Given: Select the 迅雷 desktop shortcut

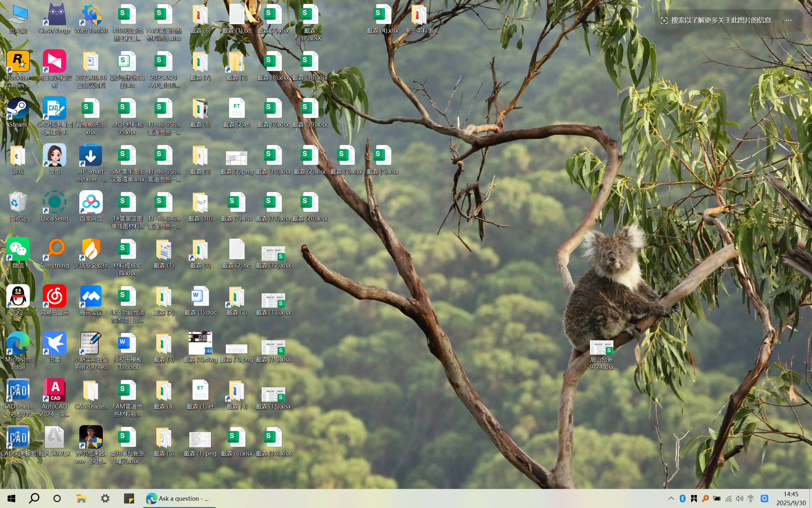Looking at the screenshot, I should [x=54, y=348].
